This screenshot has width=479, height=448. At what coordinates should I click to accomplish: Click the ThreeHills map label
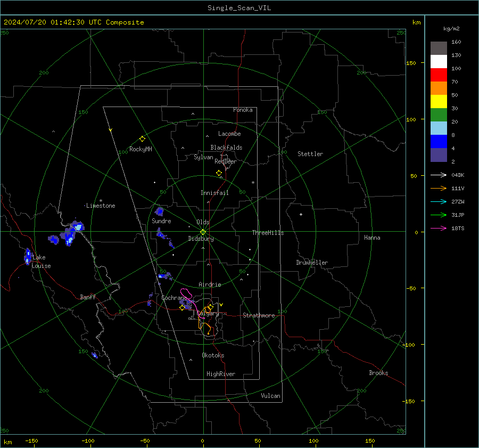click(268, 233)
